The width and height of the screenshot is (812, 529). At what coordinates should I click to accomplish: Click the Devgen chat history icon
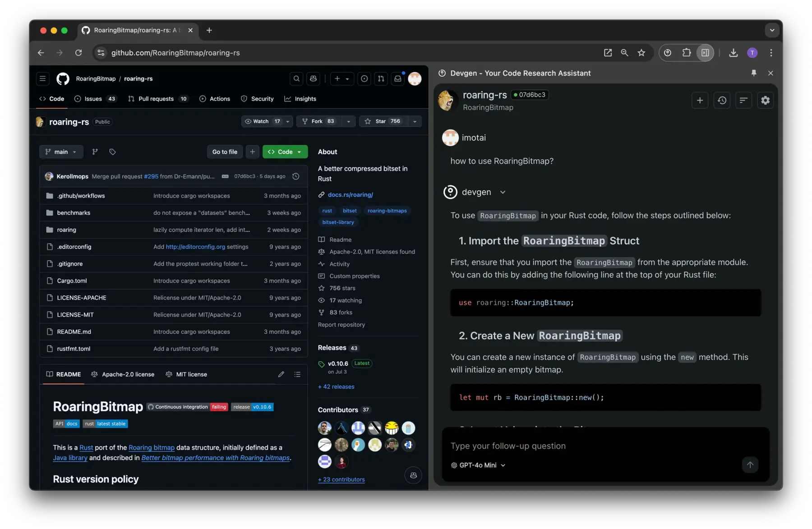[x=722, y=101]
